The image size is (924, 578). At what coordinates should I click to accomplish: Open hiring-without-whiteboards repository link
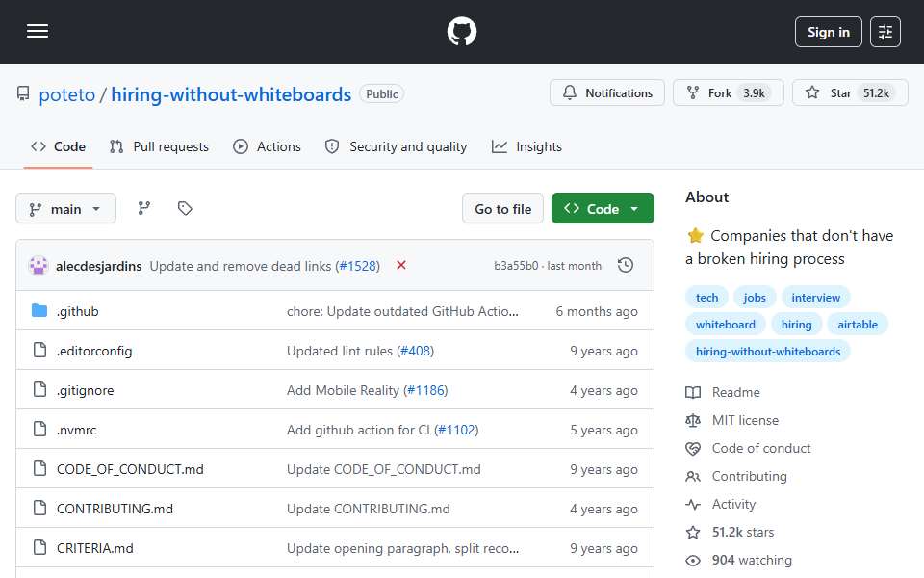point(231,94)
